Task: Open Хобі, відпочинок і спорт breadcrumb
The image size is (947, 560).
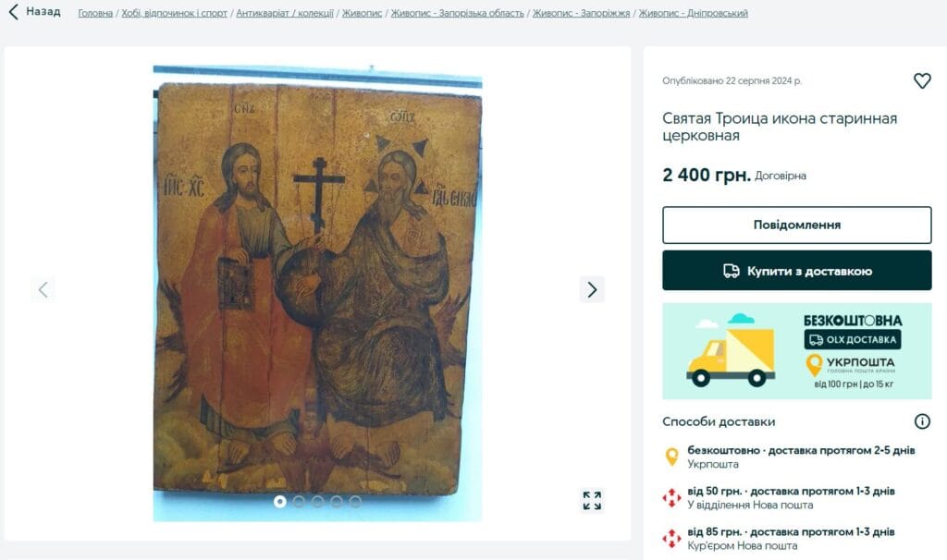Action: [174, 13]
